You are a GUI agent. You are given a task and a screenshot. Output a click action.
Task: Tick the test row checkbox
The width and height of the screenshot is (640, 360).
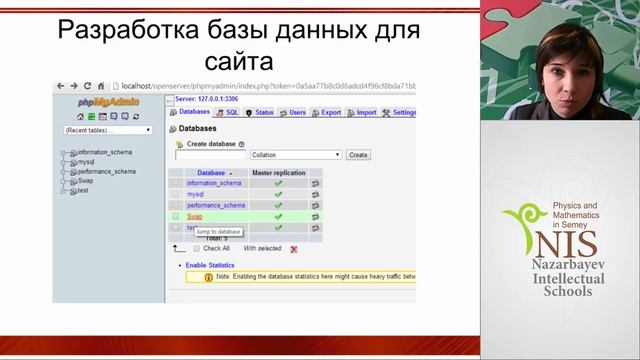[176, 227]
